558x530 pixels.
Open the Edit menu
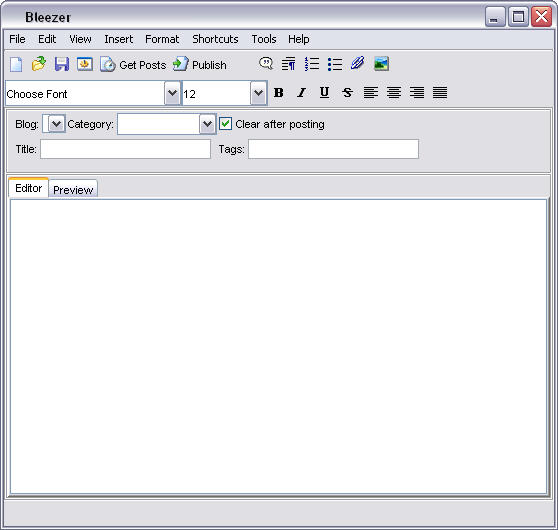47,39
